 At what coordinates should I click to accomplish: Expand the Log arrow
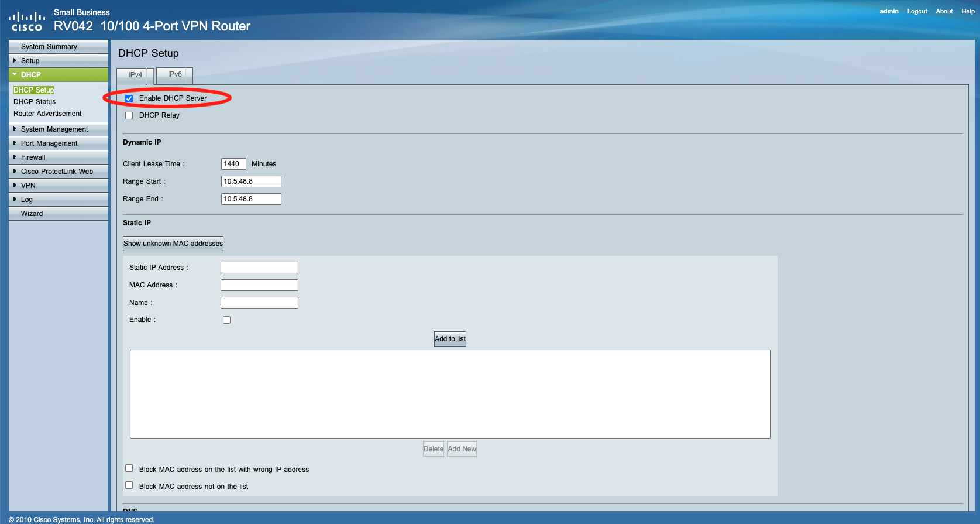click(x=15, y=199)
